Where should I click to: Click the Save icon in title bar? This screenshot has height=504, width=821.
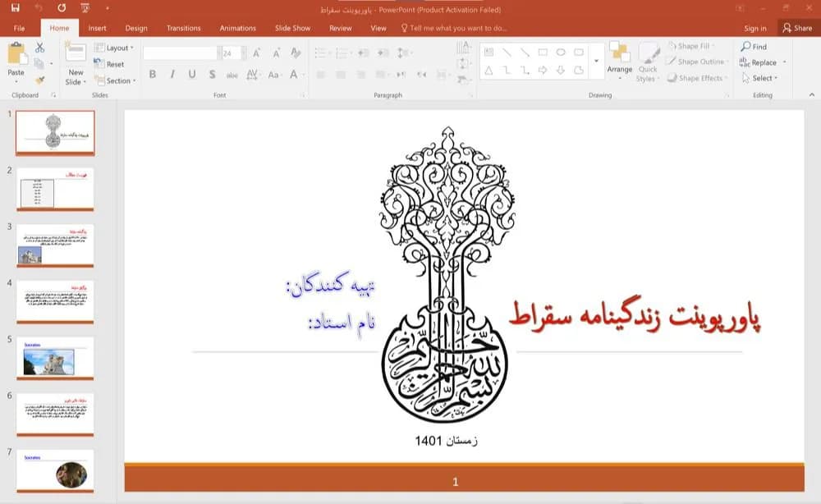pyautogui.click(x=15, y=8)
